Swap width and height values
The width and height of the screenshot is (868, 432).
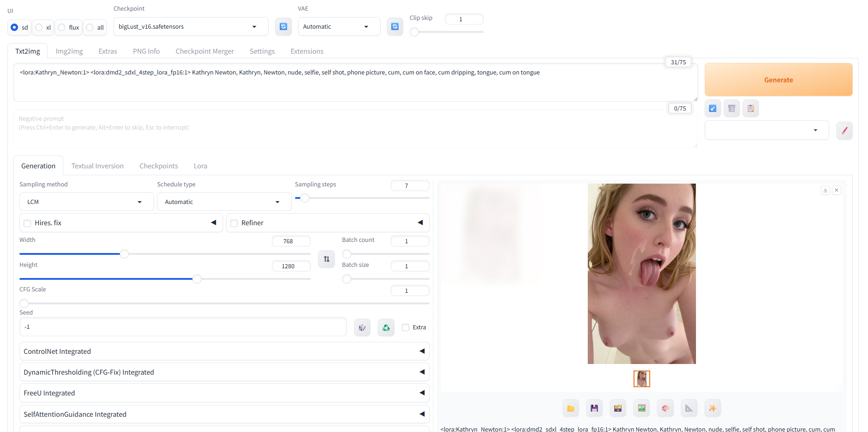(326, 259)
